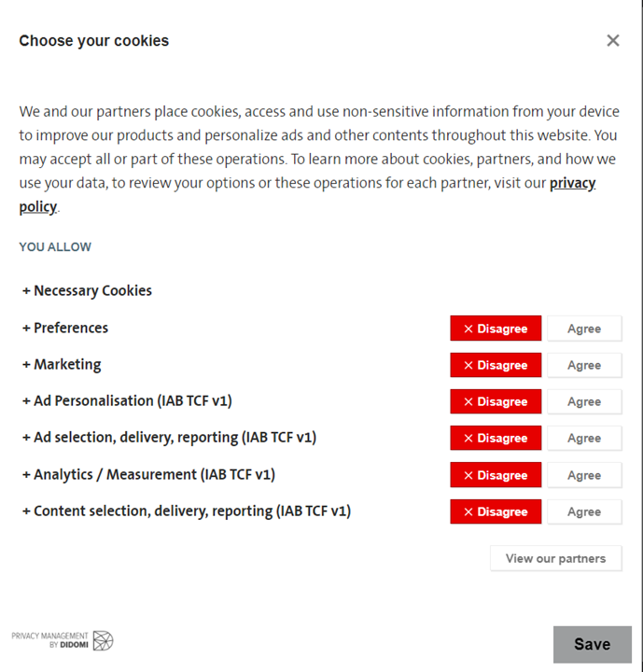
Task: Disagree to Ad selection, delivery, reporting
Action: coord(496,438)
